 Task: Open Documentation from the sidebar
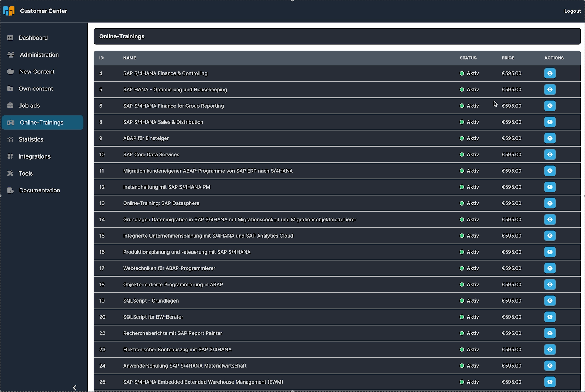40,190
